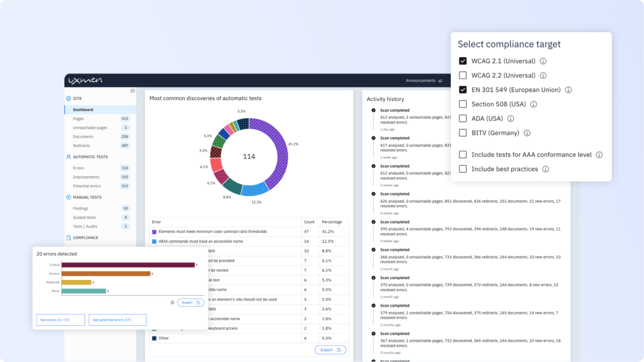
Task: Click the purple swatch for contrast errors
Action: click(154, 232)
